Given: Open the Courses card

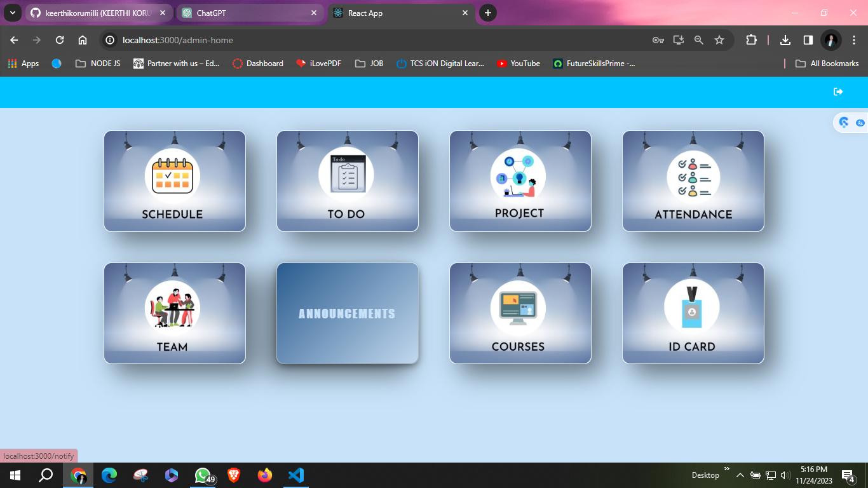Looking at the screenshot, I should [x=520, y=313].
